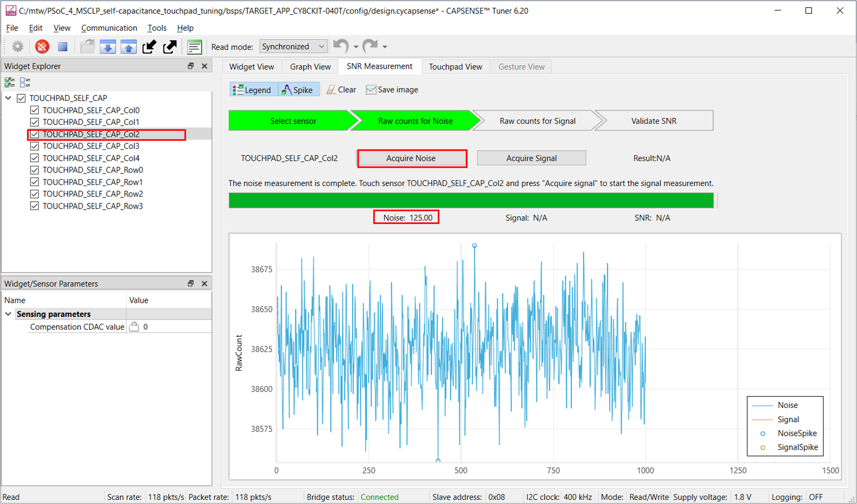The height and width of the screenshot is (504, 857).
Task: Click the blue Stop square icon
Action: (x=63, y=46)
